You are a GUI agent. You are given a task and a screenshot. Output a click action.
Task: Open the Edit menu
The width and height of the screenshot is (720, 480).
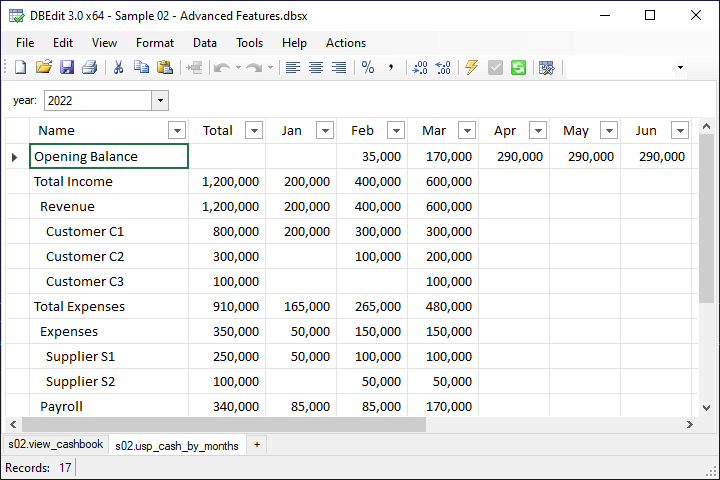pos(63,43)
